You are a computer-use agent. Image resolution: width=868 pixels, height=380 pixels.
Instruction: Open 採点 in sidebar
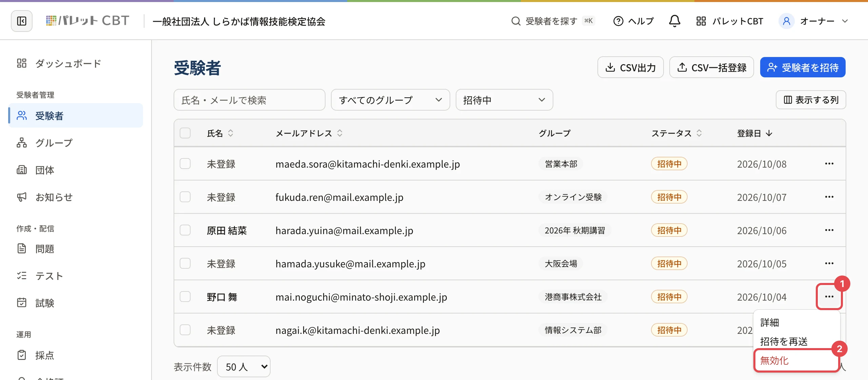click(x=76, y=355)
